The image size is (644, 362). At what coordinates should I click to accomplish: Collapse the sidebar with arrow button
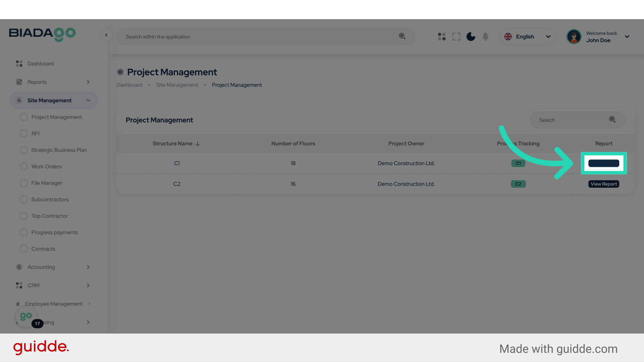coord(106,35)
